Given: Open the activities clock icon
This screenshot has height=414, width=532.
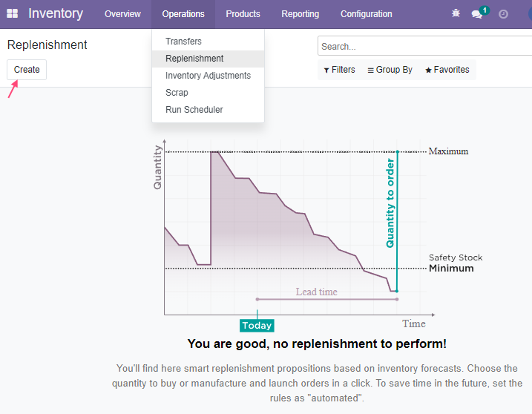Looking at the screenshot, I should 503,14.
